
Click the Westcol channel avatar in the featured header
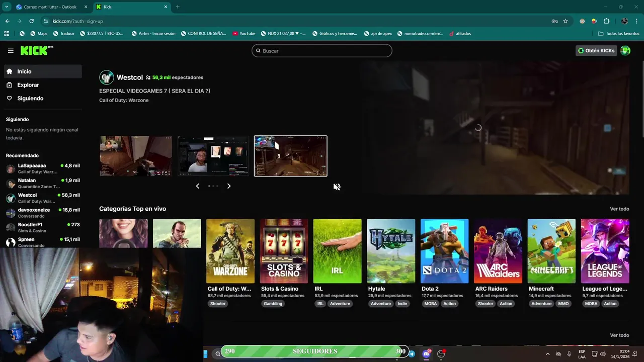click(x=107, y=77)
